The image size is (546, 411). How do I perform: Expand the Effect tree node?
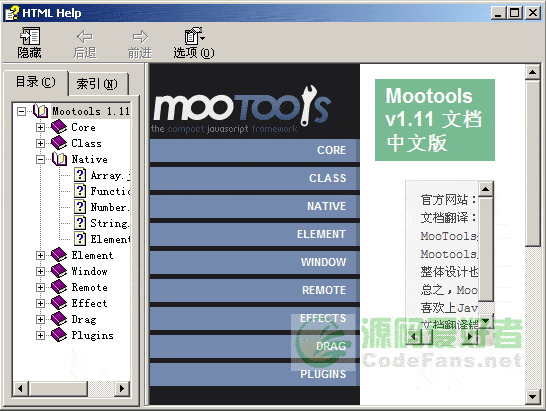(x=40, y=304)
